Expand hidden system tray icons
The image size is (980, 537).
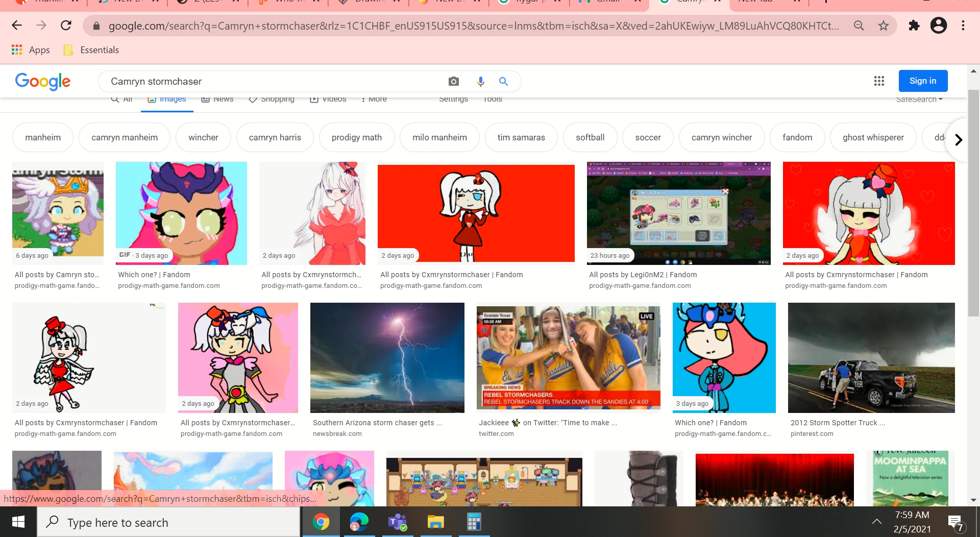coord(876,522)
